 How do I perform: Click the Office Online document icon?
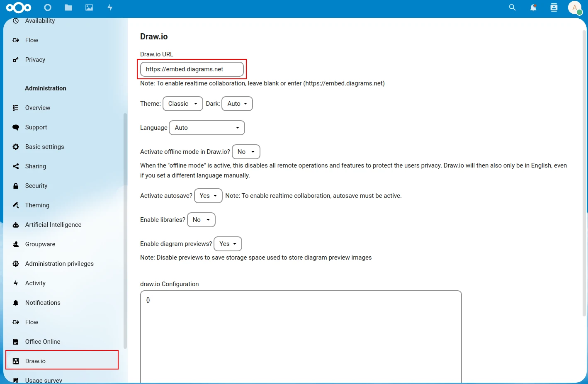[x=16, y=342]
